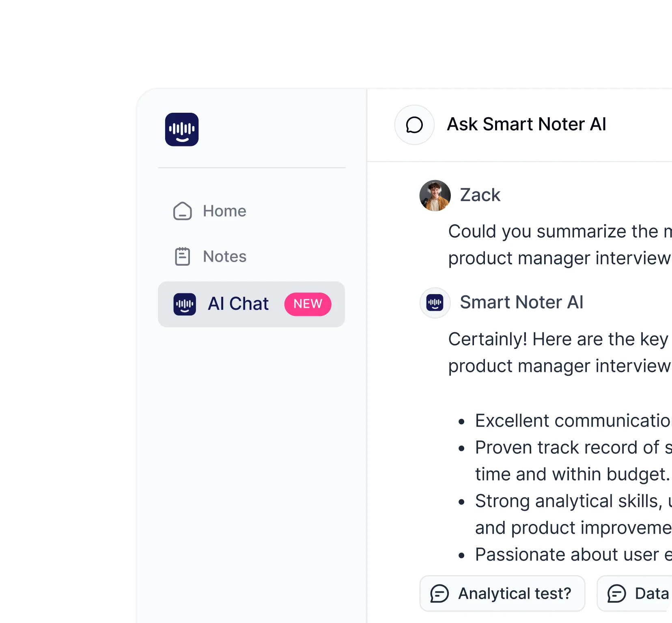Screen dimensions: 672x623
Task: Click the Data suggestion button
Action: click(x=635, y=593)
